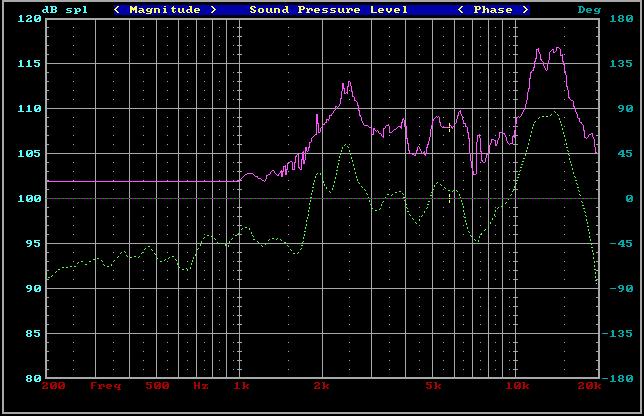Click the 2k frequency axis label

[322, 386]
